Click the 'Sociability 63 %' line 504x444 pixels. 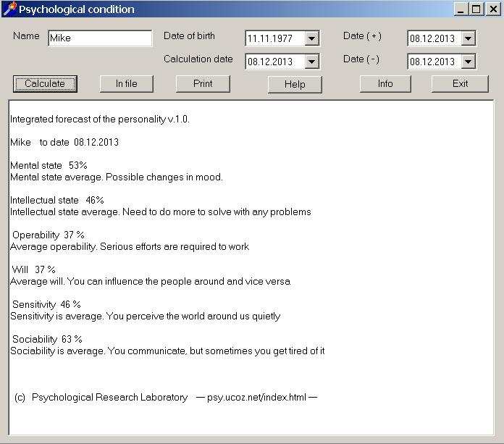pos(47,339)
